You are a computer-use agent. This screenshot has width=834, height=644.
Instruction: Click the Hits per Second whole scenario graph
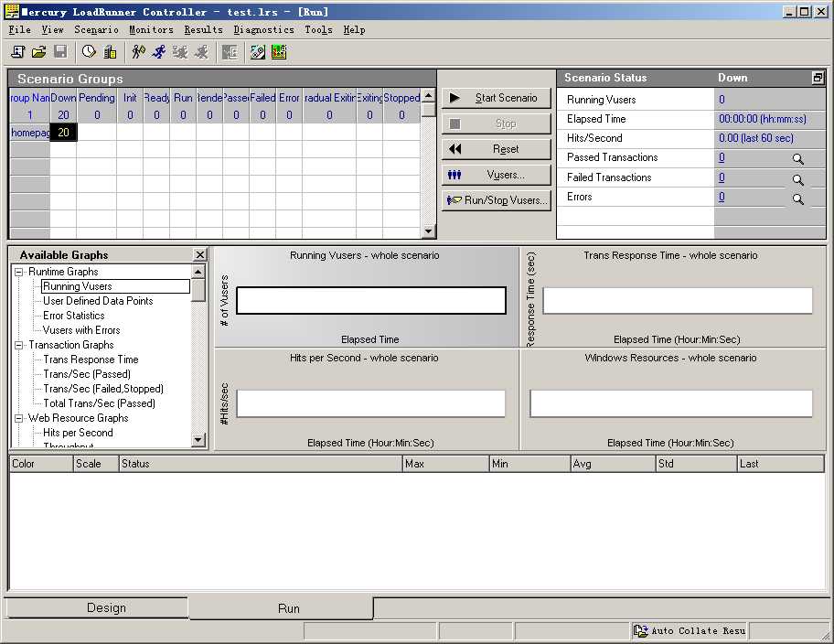point(366,400)
